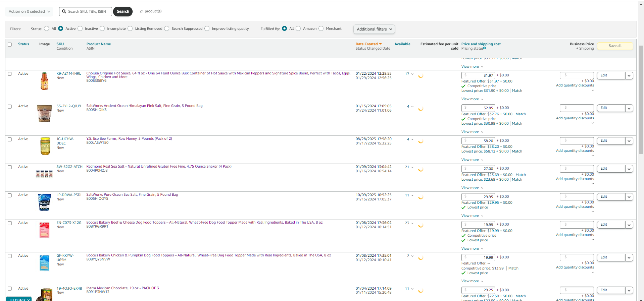Open the Redmond Real Sea Salt product link
Viewport: 644px width, 301px height.
click(x=159, y=167)
